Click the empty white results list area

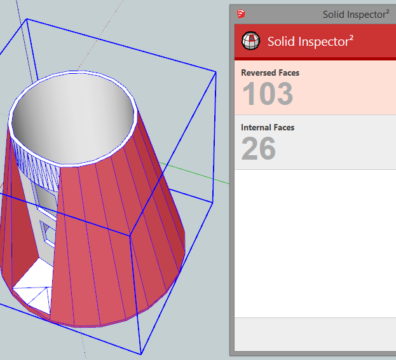(x=315, y=243)
